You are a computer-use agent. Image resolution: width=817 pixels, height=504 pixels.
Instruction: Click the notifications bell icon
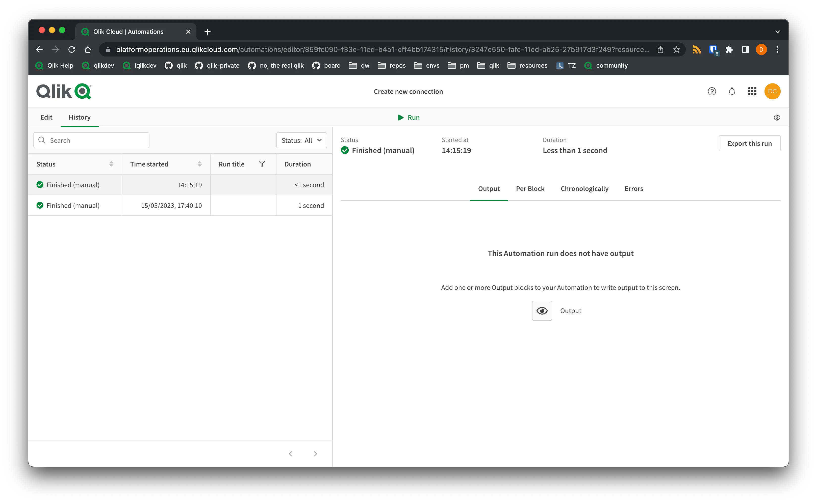pos(731,91)
